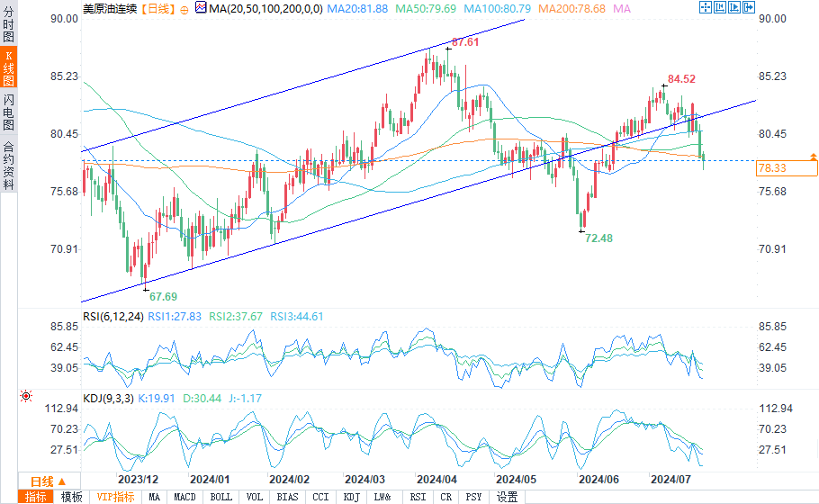Expand the 日线 period selector
The width and height of the screenshot is (819, 504).
point(49,481)
